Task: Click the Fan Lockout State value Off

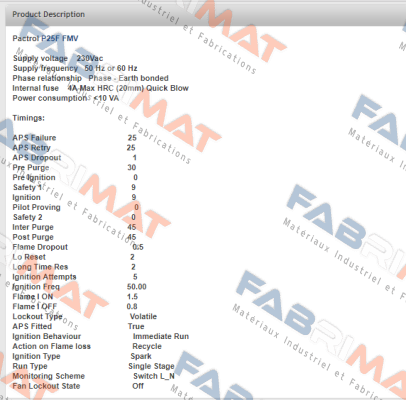Action: click(138, 386)
